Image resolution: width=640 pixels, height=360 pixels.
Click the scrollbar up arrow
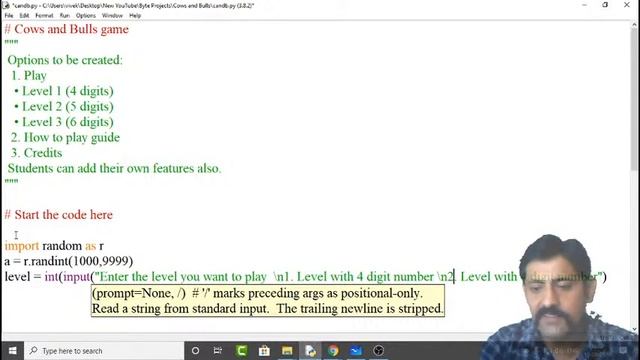pos(633,25)
